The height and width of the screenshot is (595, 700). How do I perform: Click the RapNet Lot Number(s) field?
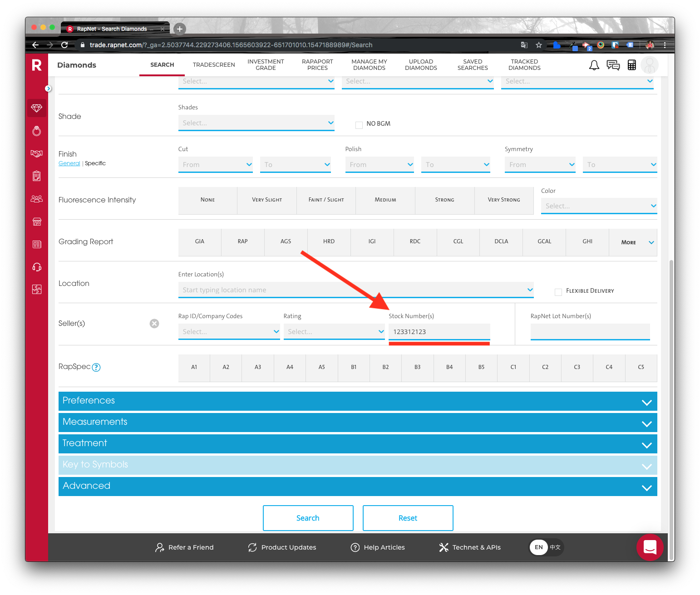pos(590,332)
